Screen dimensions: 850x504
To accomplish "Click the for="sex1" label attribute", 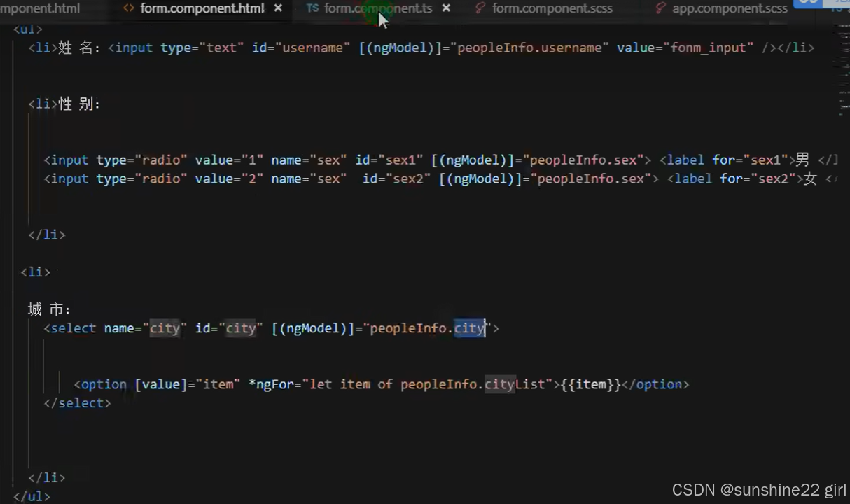I will [x=751, y=160].
